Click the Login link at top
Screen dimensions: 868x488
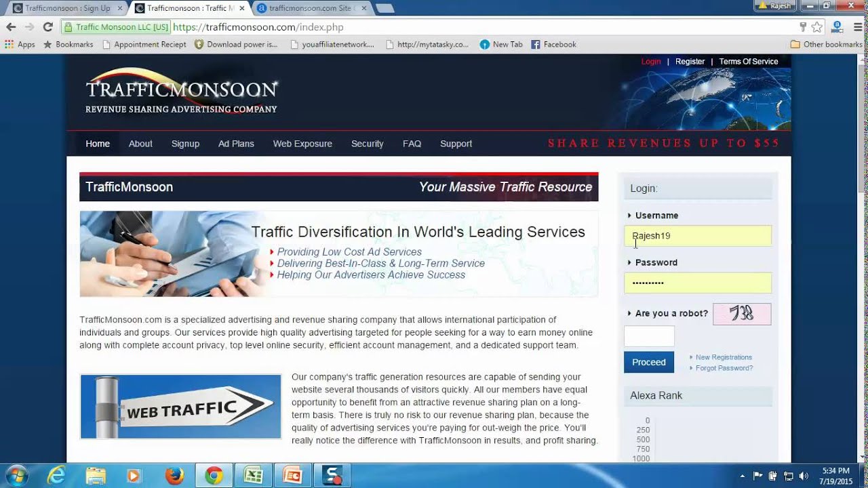coord(651,62)
